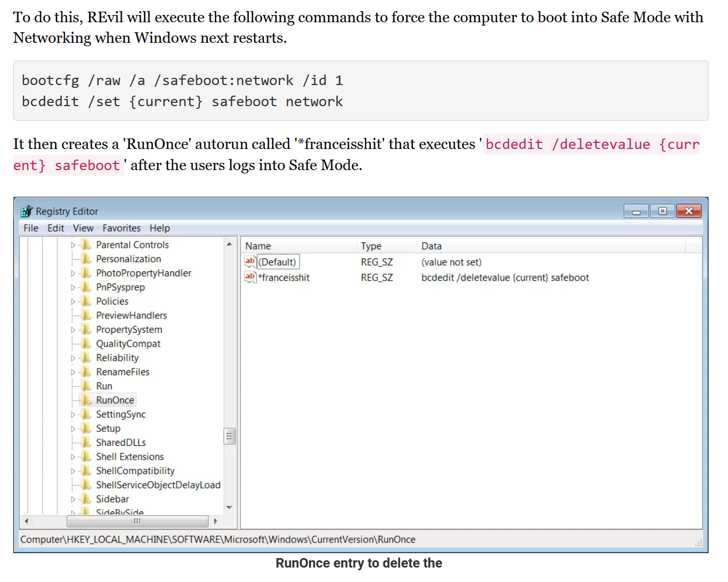Expand the SettingSync key
The width and height of the screenshot is (728, 582).
coord(73,414)
